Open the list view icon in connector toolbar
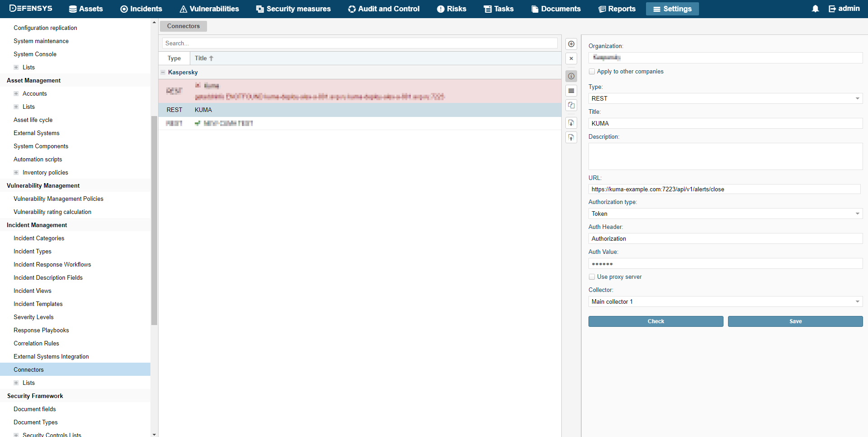This screenshot has height=437, width=868. tap(571, 91)
